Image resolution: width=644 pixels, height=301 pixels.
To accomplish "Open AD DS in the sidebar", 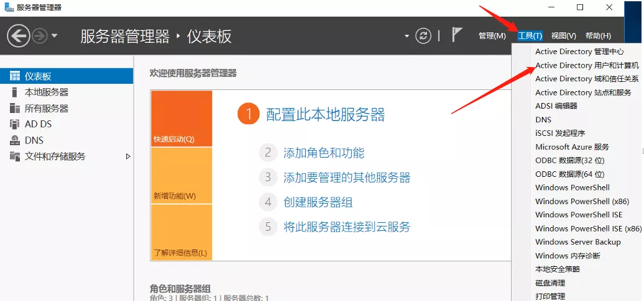I will pos(38,124).
